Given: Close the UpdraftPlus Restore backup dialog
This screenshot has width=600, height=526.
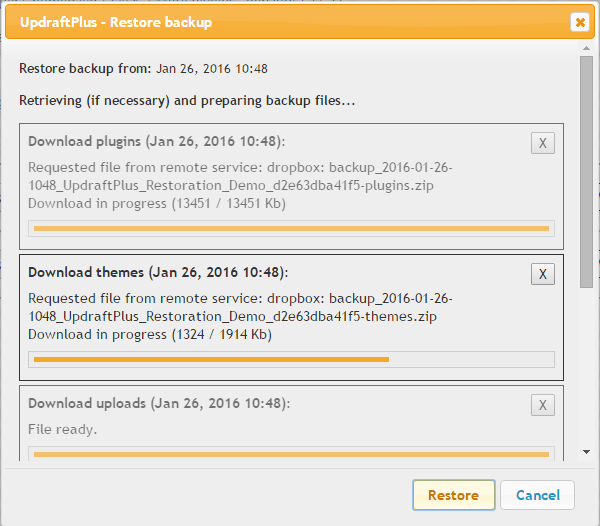Looking at the screenshot, I should click(579, 22).
